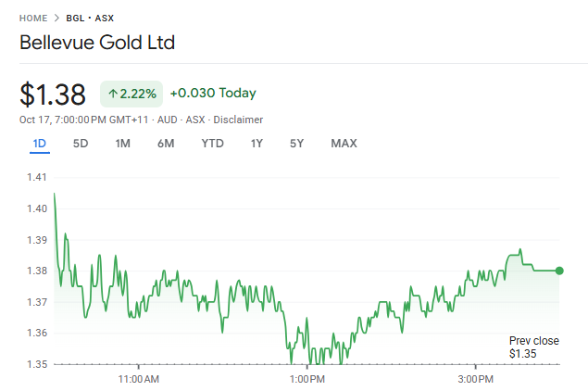
Task: Click the green endpoint dot on chart
Action: pyautogui.click(x=559, y=271)
